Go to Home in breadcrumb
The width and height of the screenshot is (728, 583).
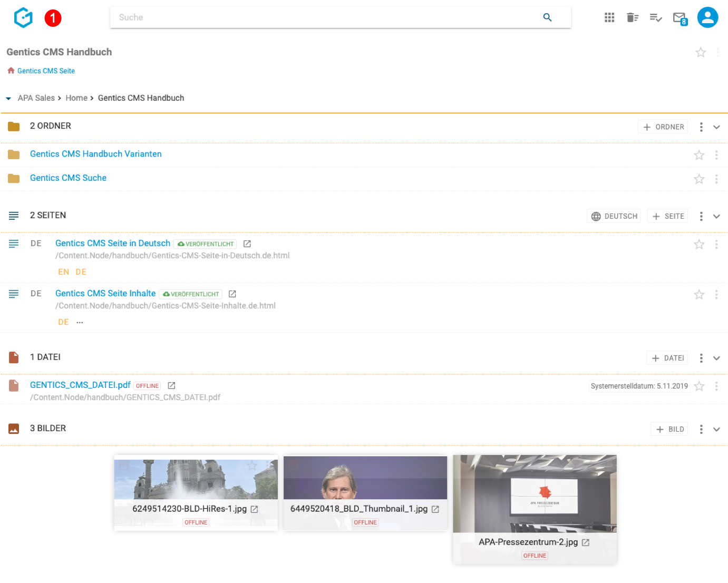(x=76, y=98)
